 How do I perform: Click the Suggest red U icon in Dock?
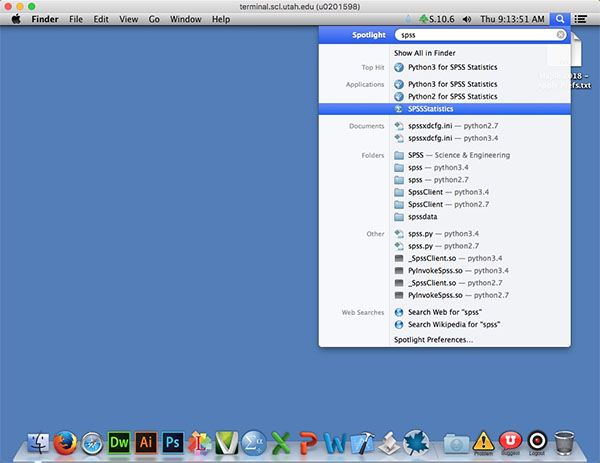(x=510, y=441)
